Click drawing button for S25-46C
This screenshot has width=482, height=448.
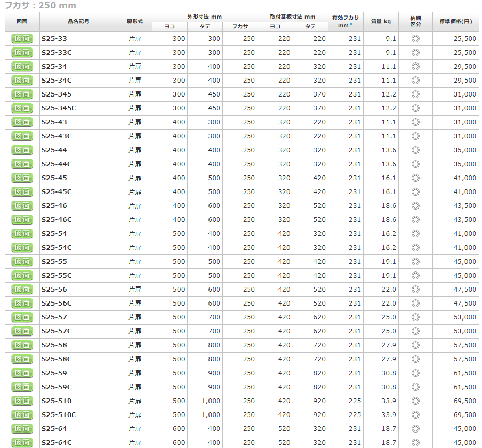click(x=22, y=220)
